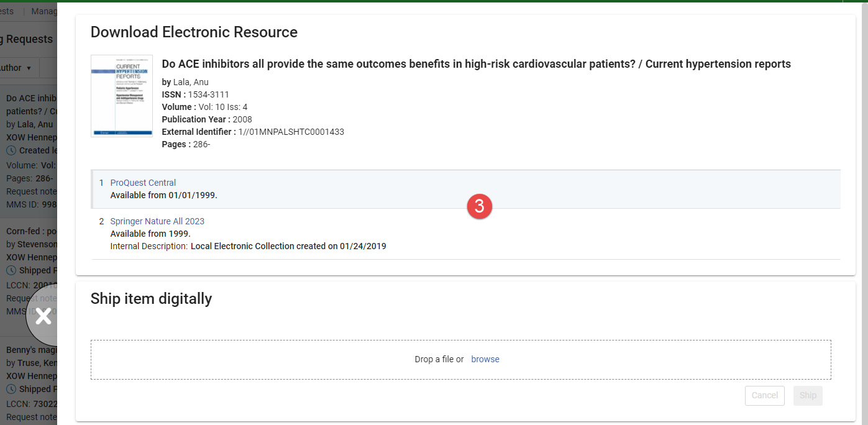The height and width of the screenshot is (425, 868).
Task: Click the clock icon for Benny's shipped status
Action: tap(11, 389)
